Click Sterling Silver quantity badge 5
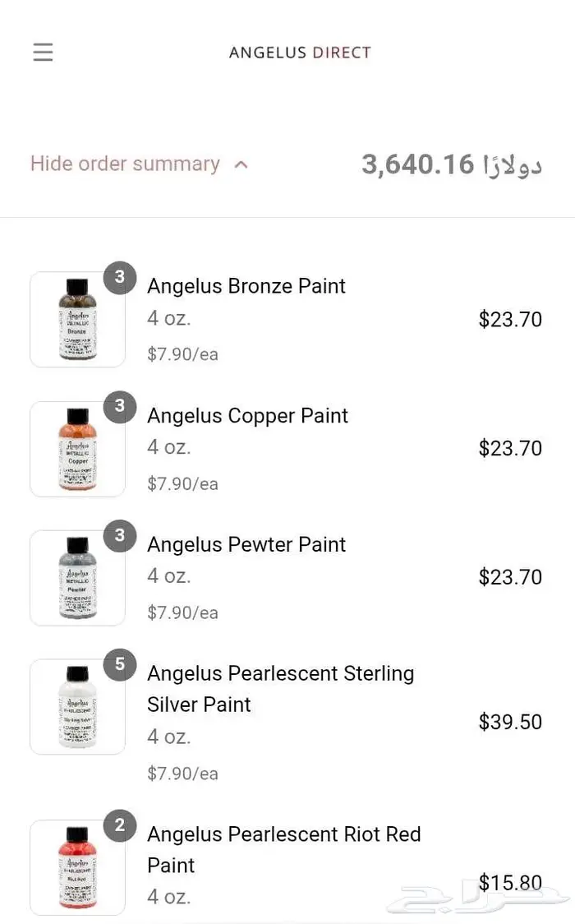The height and width of the screenshot is (924, 575). 120,664
